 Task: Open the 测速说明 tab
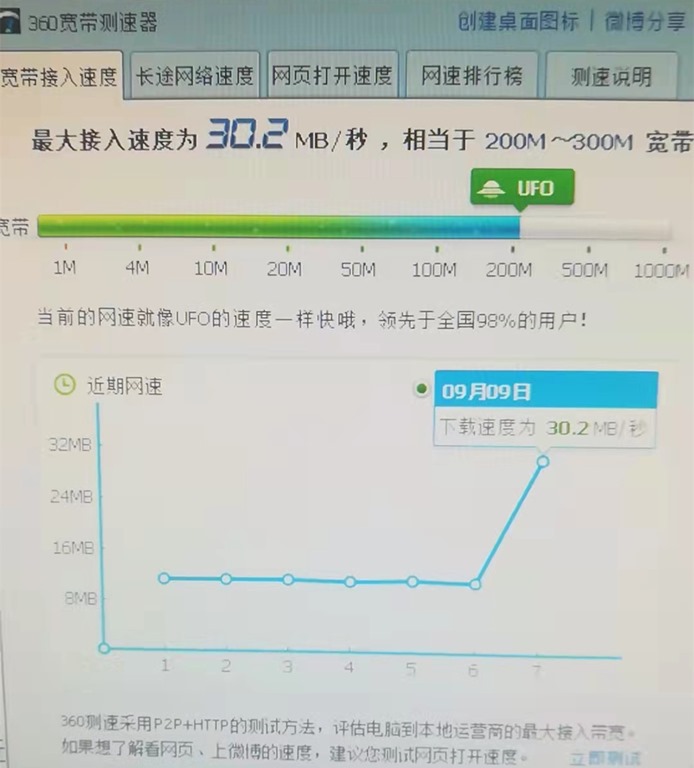point(611,77)
